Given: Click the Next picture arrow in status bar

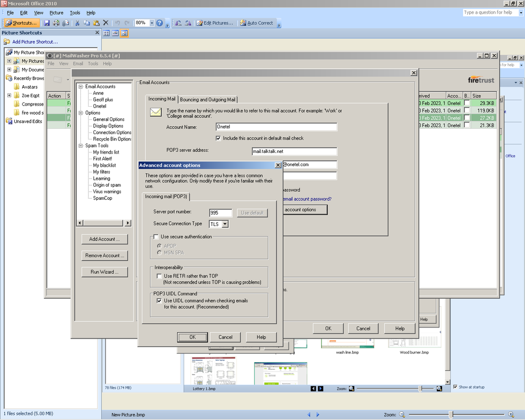Looking at the screenshot, I should click(x=318, y=415).
